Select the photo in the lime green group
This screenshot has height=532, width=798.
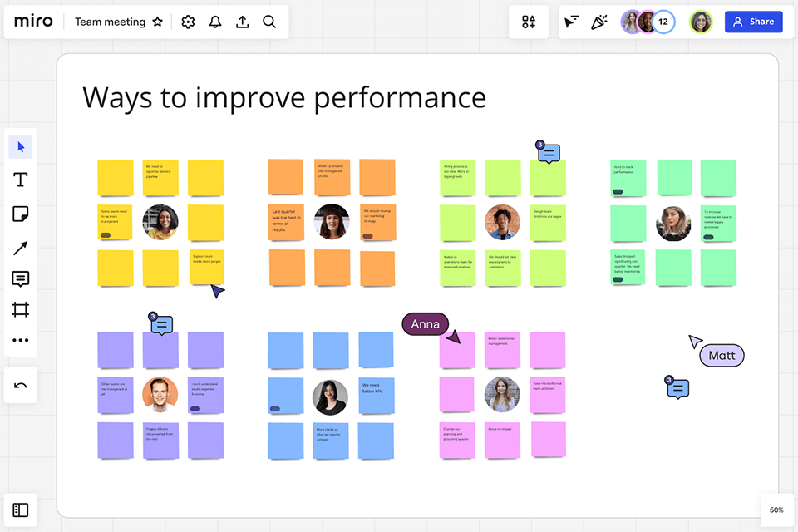(x=502, y=223)
